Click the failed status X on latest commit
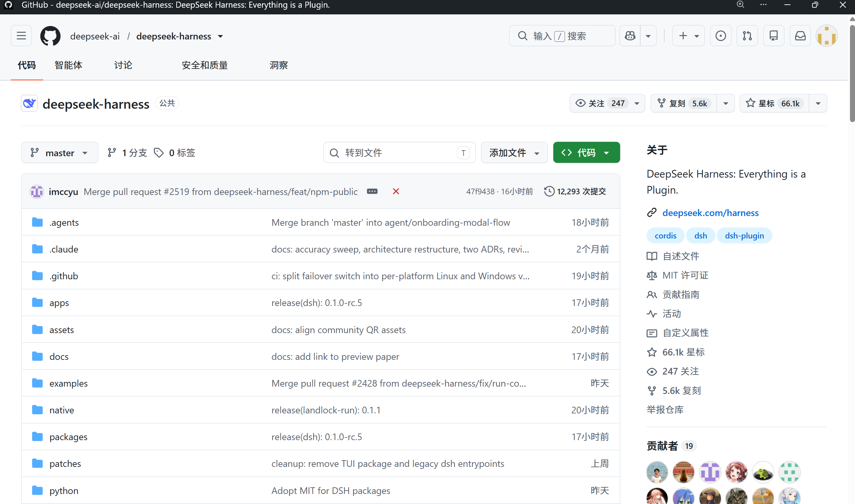 coord(396,192)
